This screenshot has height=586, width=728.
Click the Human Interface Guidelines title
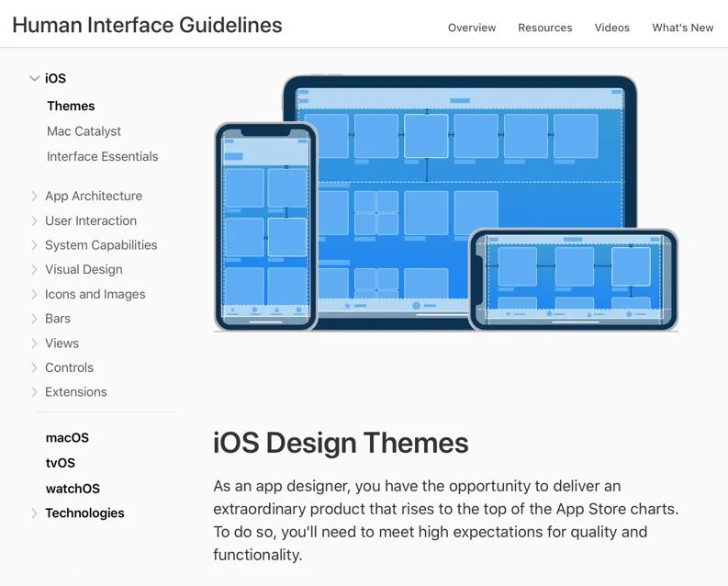click(x=147, y=25)
